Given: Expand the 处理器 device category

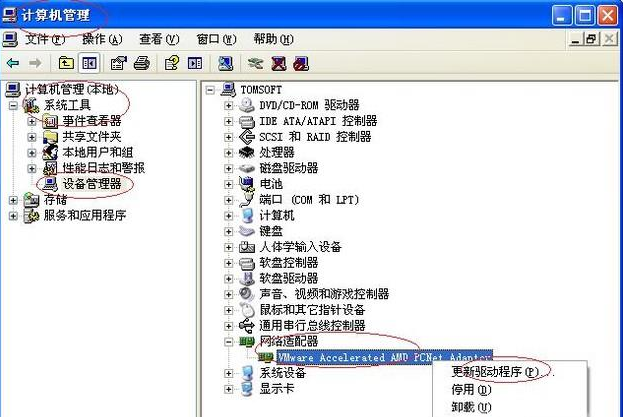Looking at the screenshot, I should coord(228,153).
